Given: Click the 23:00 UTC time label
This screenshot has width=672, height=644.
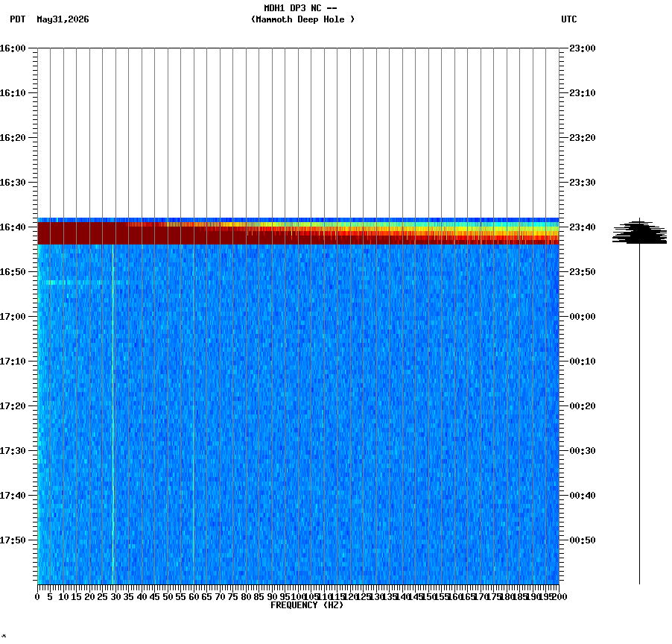Looking at the screenshot, I should [x=583, y=48].
